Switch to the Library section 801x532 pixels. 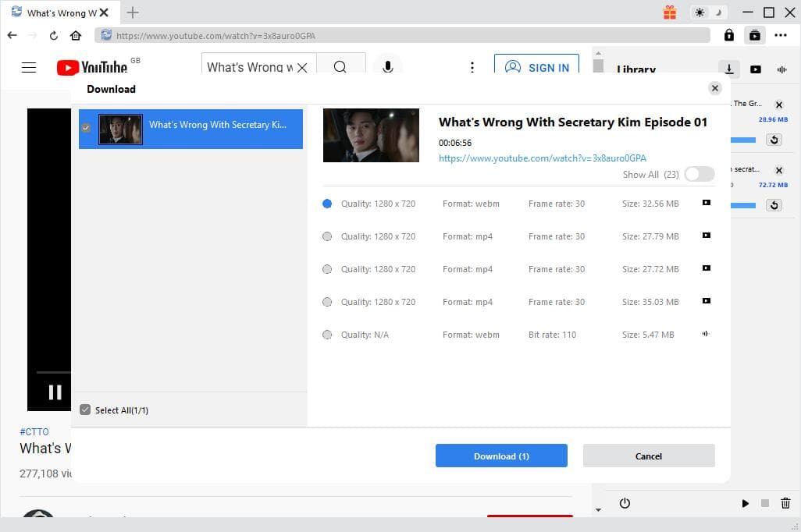(x=636, y=69)
